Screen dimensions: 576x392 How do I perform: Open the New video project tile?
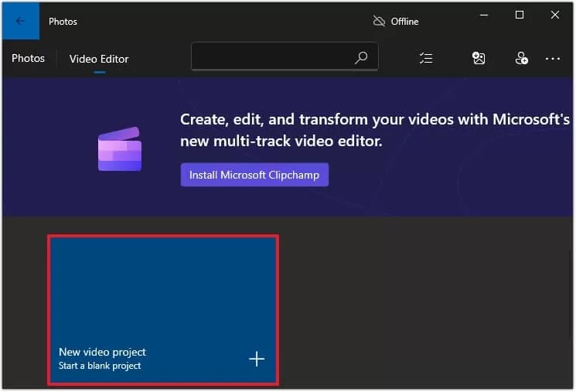coord(163,311)
